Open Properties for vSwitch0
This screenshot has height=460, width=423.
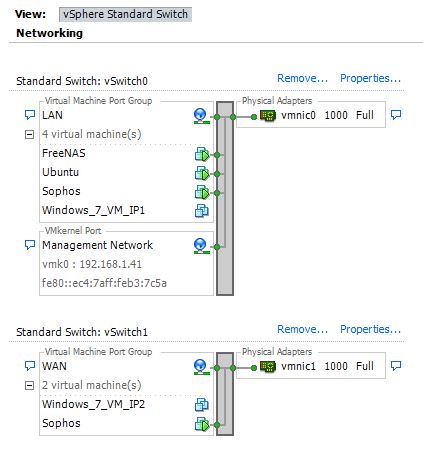tap(370, 78)
